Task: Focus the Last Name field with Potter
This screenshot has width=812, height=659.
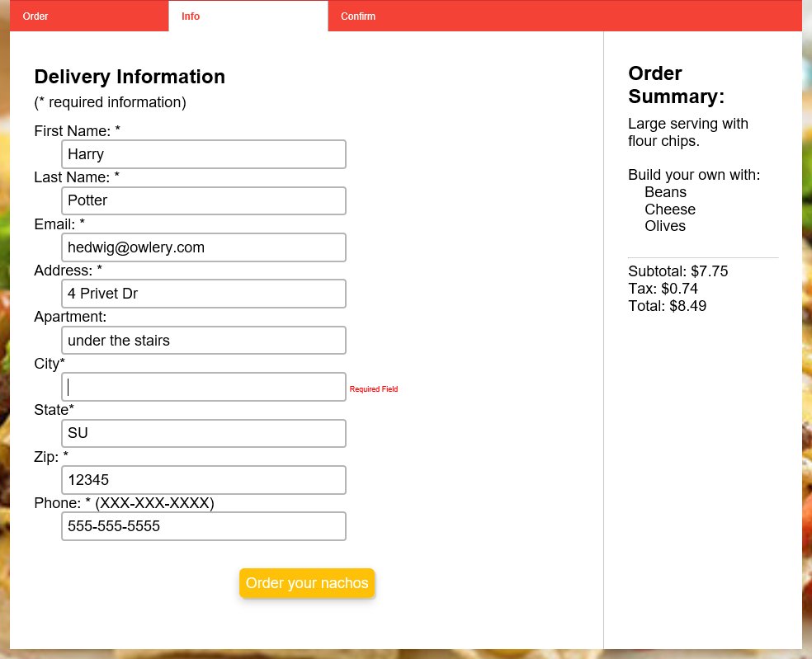Action: [203, 200]
